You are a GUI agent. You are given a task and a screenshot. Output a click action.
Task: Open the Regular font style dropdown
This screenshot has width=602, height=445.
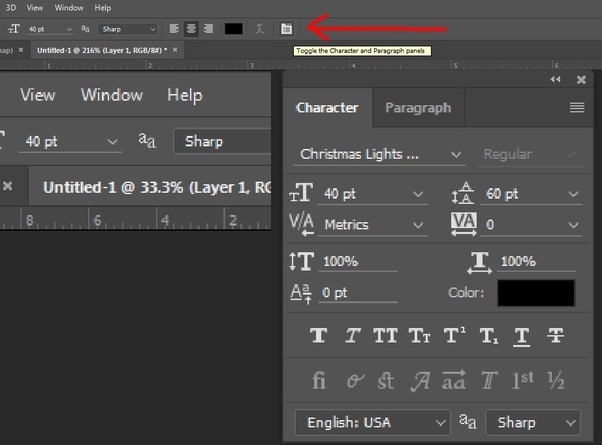[530, 154]
